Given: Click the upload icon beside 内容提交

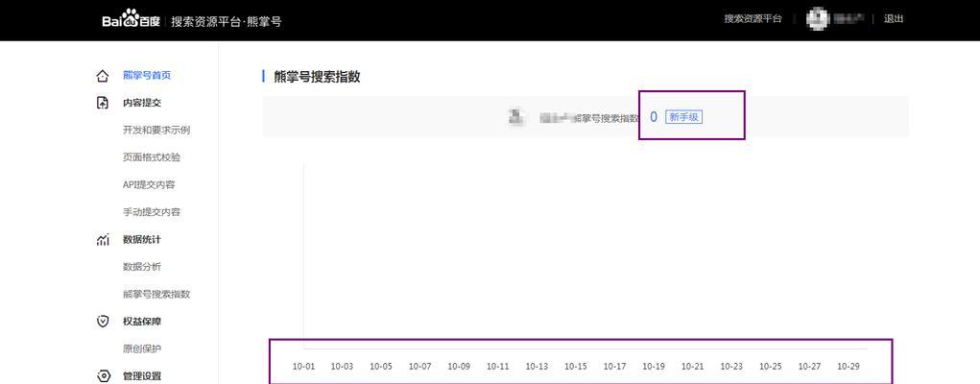Looking at the screenshot, I should pyautogui.click(x=103, y=103).
